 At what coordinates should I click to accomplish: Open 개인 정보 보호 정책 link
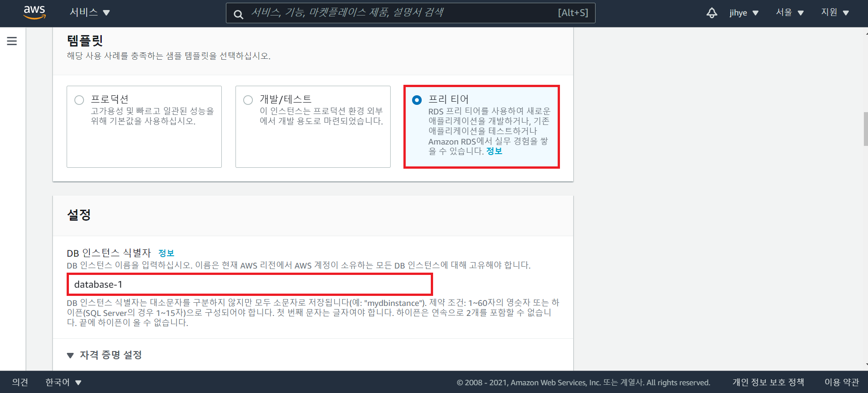point(769,382)
